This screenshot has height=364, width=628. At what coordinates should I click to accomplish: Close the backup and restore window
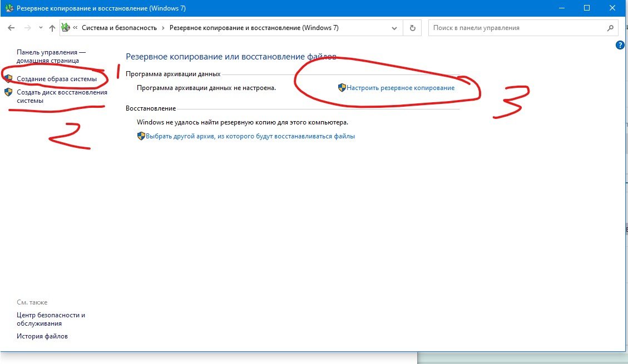click(x=612, y=8)
